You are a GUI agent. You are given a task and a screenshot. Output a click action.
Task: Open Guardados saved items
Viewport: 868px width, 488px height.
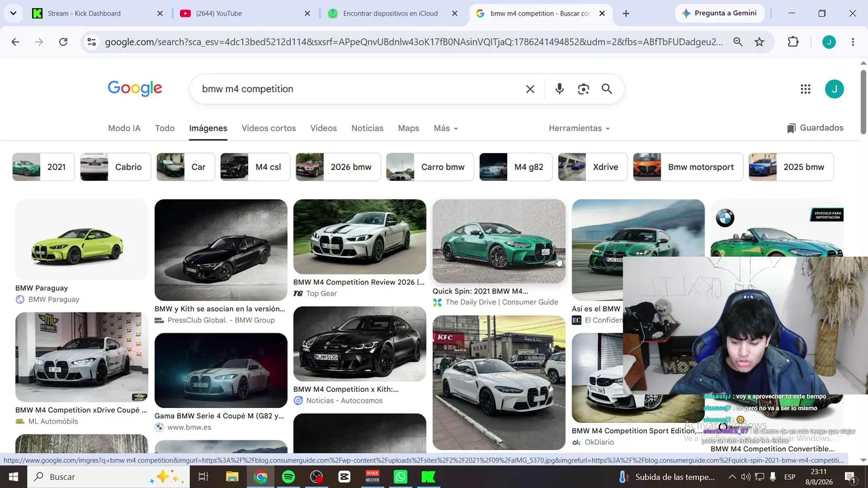(x=815, y=128)
